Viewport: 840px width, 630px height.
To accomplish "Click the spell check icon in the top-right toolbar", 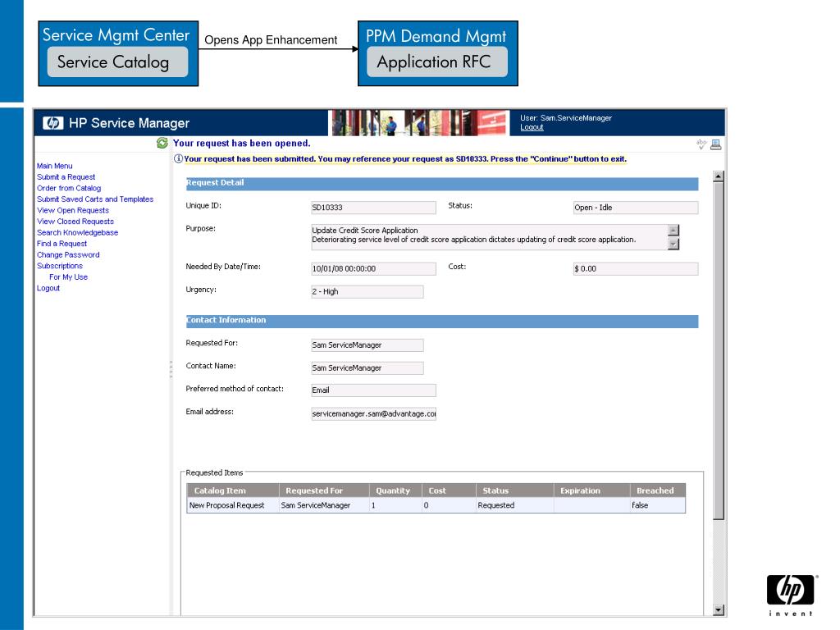I will point(701,144).
